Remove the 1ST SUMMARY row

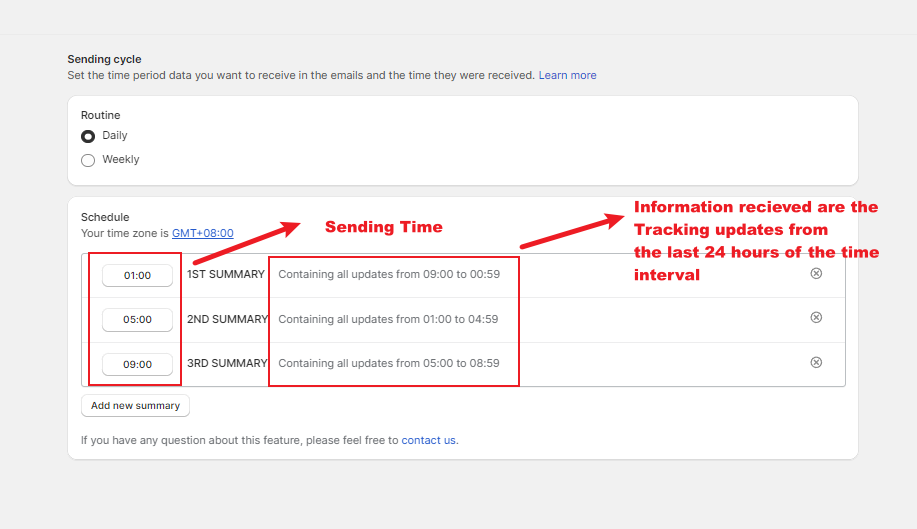[x=816, y=274]
